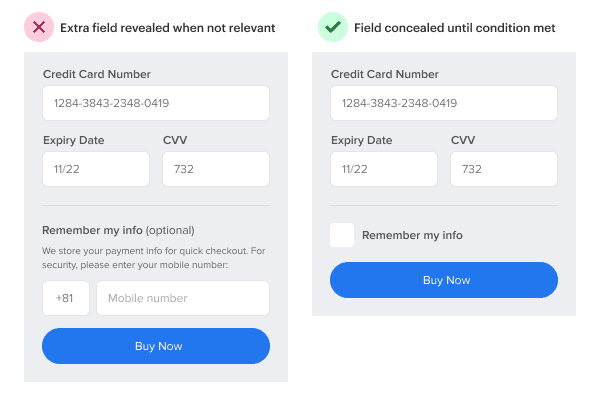Click the red X icon beside left heading

coord(39,28)
